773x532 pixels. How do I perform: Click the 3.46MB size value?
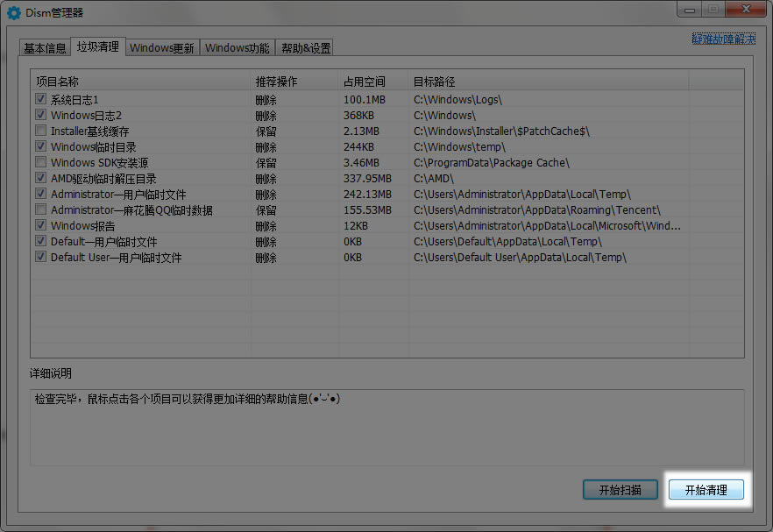[361, 163]
